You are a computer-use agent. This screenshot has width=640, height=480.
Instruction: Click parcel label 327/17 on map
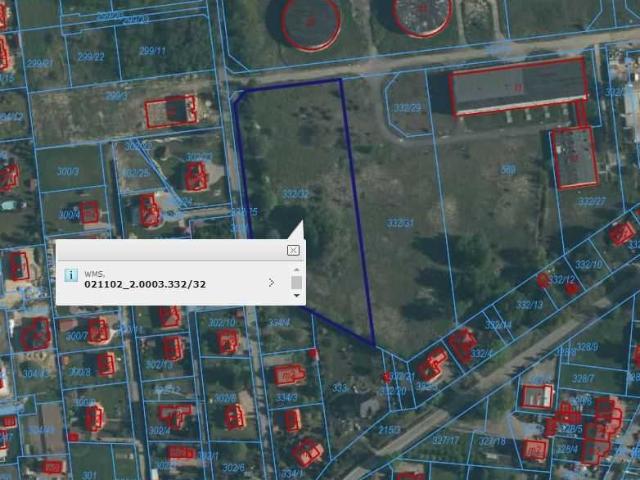(446, 440)
